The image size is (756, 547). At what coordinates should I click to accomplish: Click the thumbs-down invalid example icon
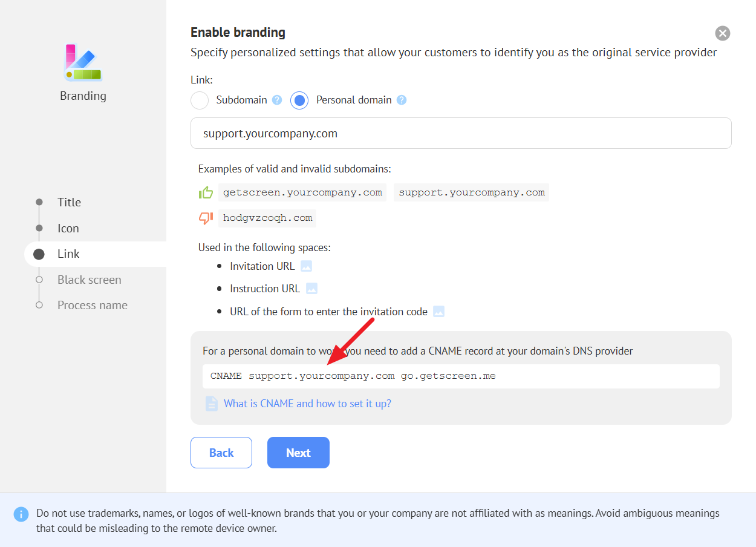[x=206, y=218]
